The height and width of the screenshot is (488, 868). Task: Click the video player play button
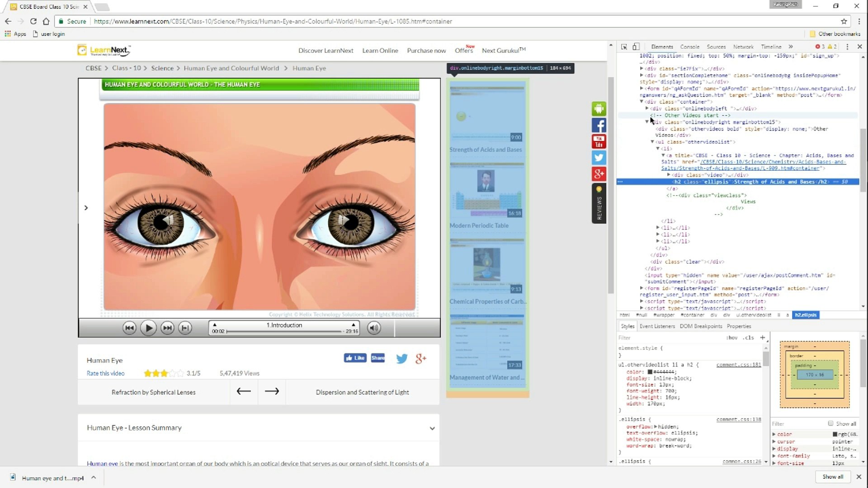pyautogui.click(x=148, y=328)
